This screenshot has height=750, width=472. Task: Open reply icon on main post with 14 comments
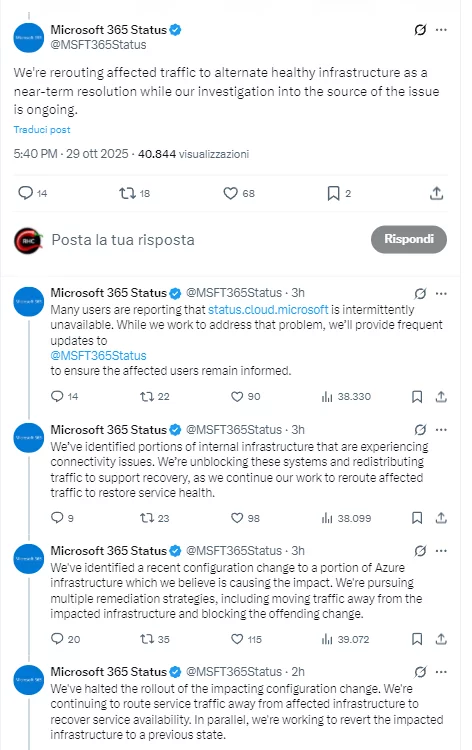tap(25, 193)
